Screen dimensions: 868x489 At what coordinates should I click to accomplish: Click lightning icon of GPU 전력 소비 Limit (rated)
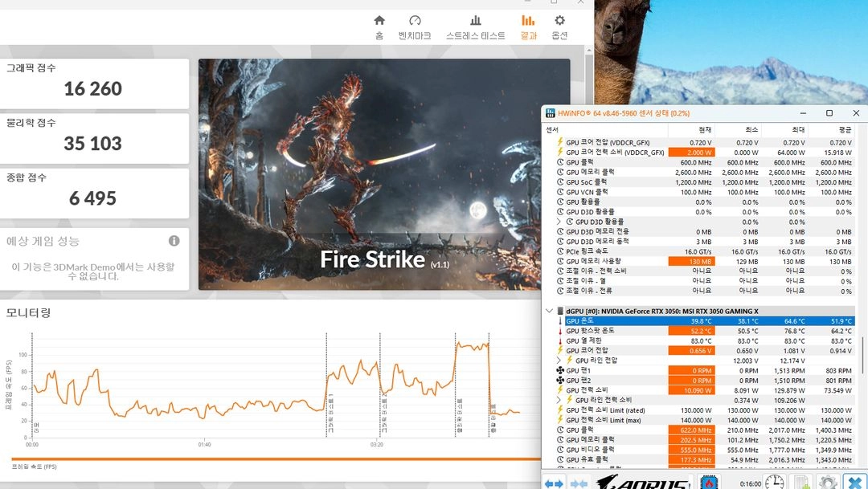pyautogui.click(x=560, y=410)
